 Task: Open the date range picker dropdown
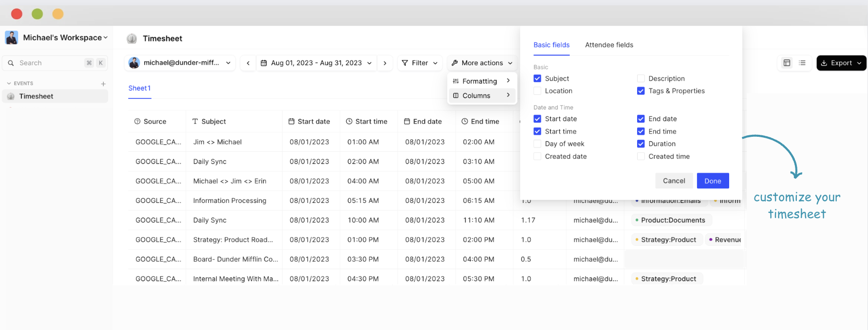coord(317,63)
